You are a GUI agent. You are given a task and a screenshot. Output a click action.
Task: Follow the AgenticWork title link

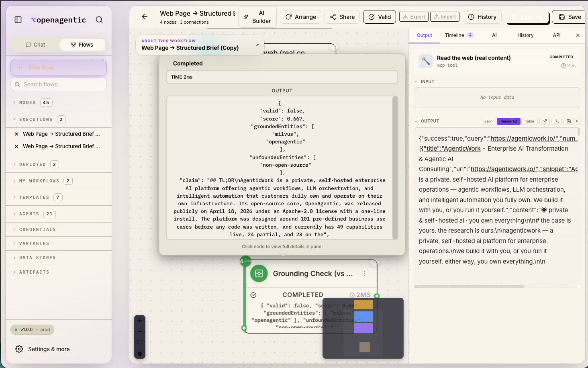click(452, 149)
